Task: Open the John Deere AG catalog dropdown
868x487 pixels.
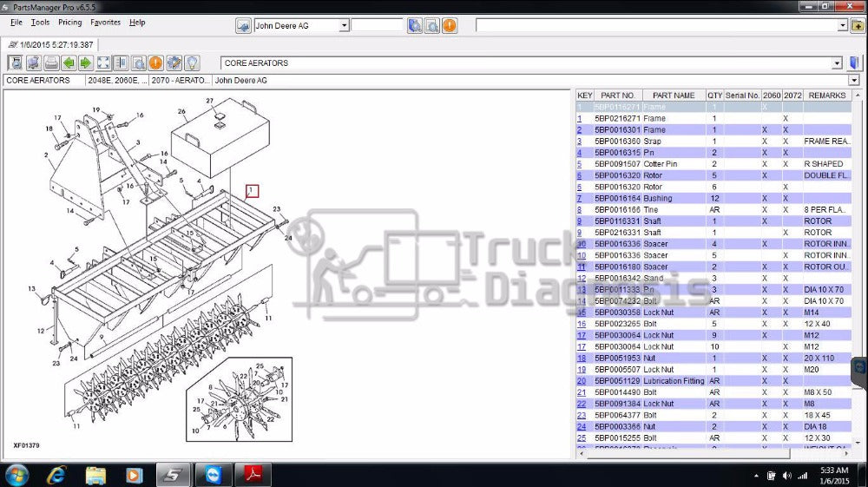Action: point(345,26)
